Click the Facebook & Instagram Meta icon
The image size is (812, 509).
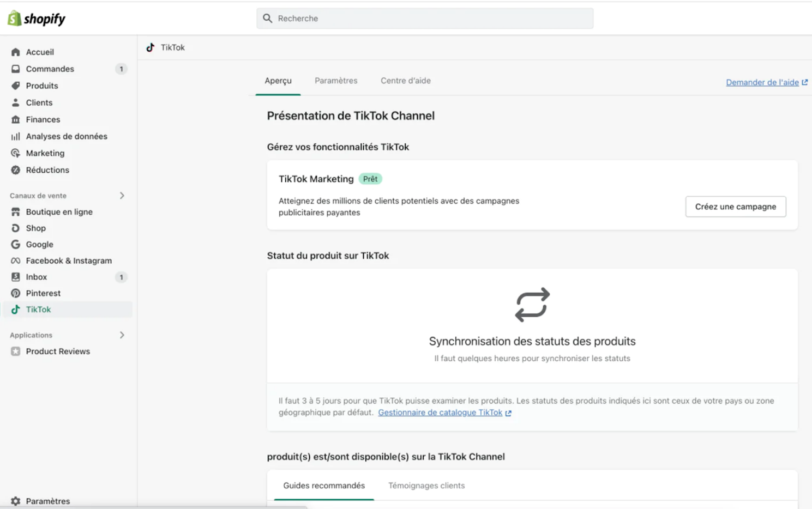16,261
